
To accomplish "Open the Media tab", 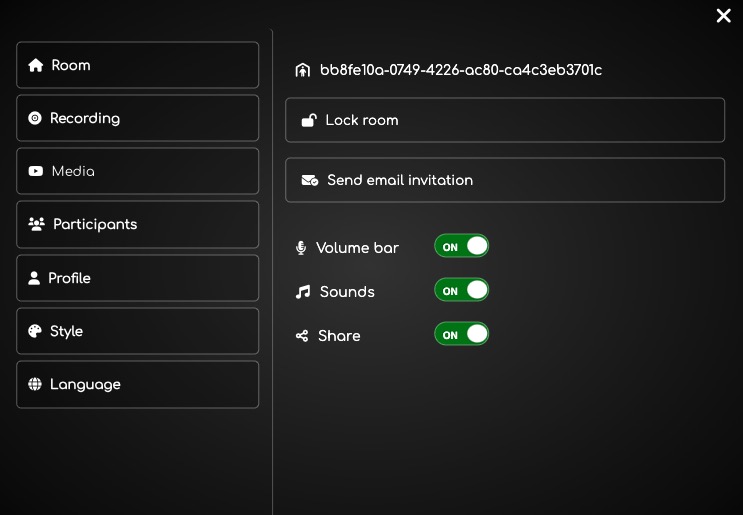I will (137, 171).
